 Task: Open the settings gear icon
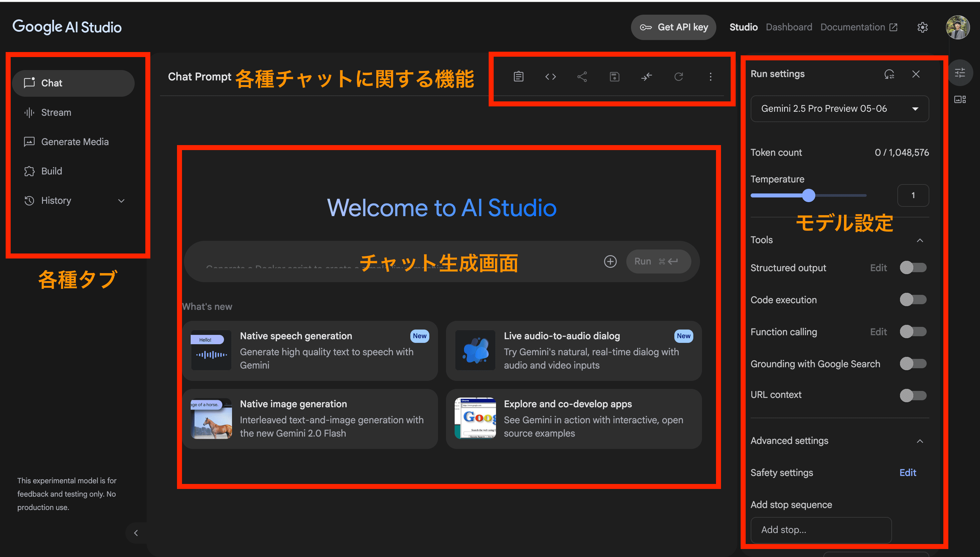922,27
